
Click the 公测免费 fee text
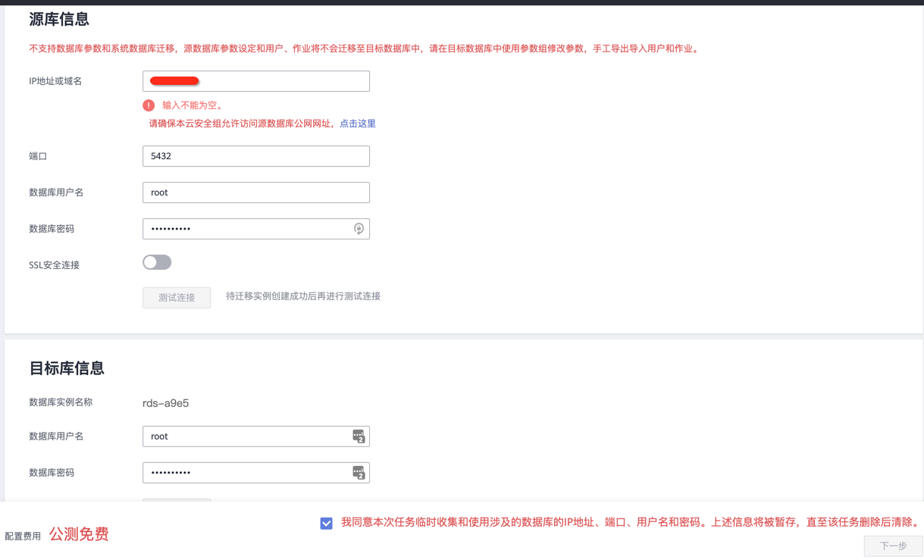79,534
